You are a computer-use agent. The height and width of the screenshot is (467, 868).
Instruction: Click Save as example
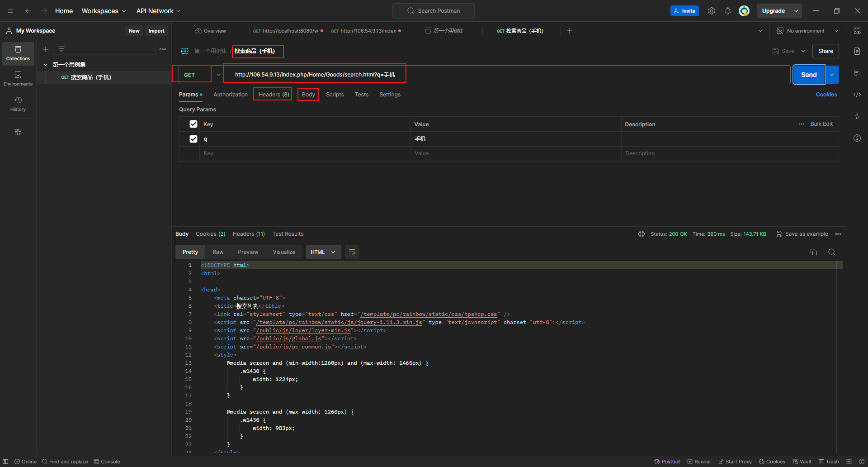(x=802, y=234)
